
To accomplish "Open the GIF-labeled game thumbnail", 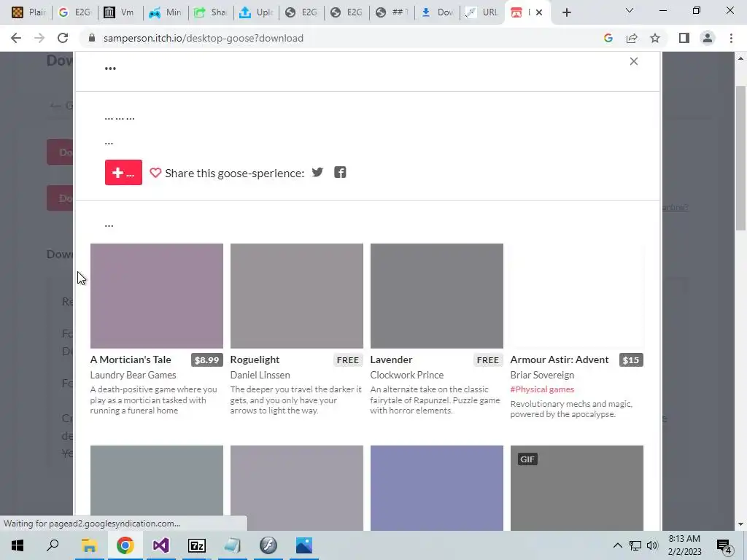I will (577, 488).
